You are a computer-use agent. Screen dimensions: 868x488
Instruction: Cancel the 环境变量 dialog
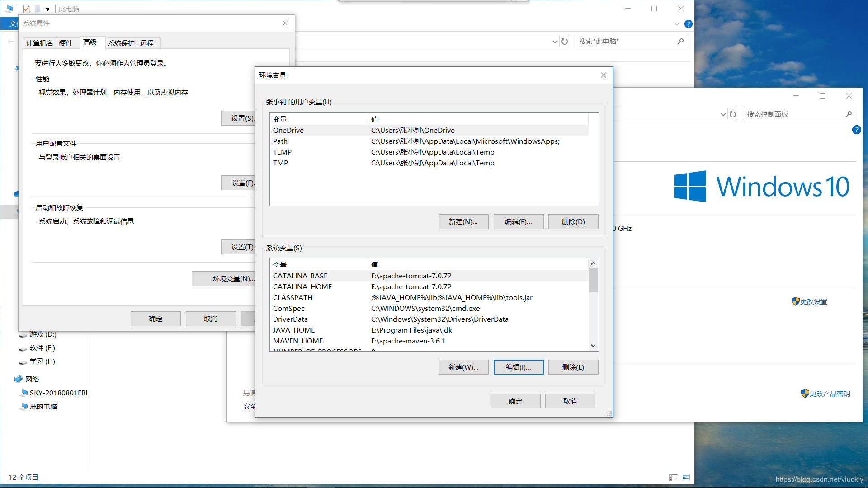click(x=570, y=401)
